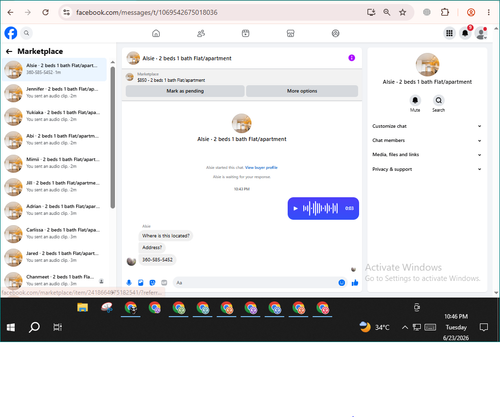Open the Facebook menu grid icon
Viewport: 500px width, 417px height.
pos(449,33)
